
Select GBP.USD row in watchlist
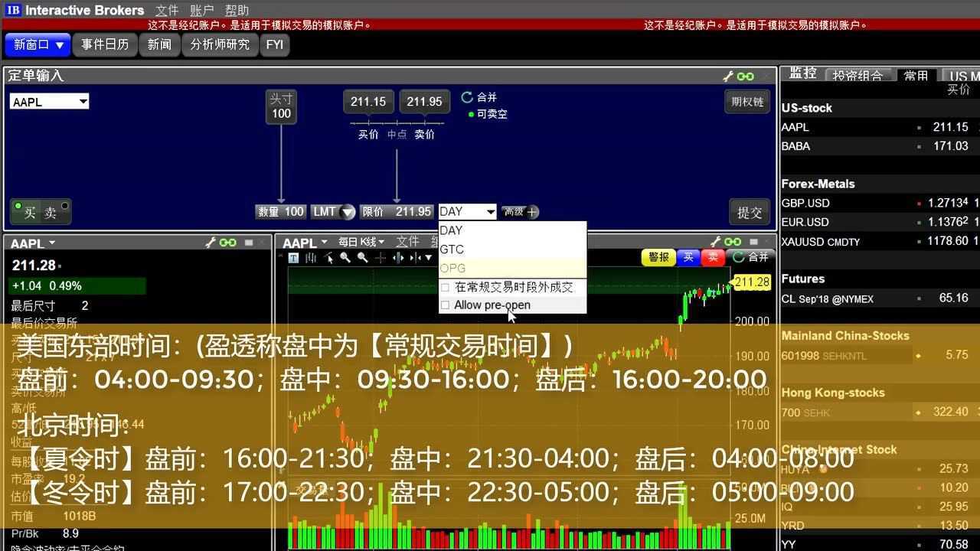point(880,203)
